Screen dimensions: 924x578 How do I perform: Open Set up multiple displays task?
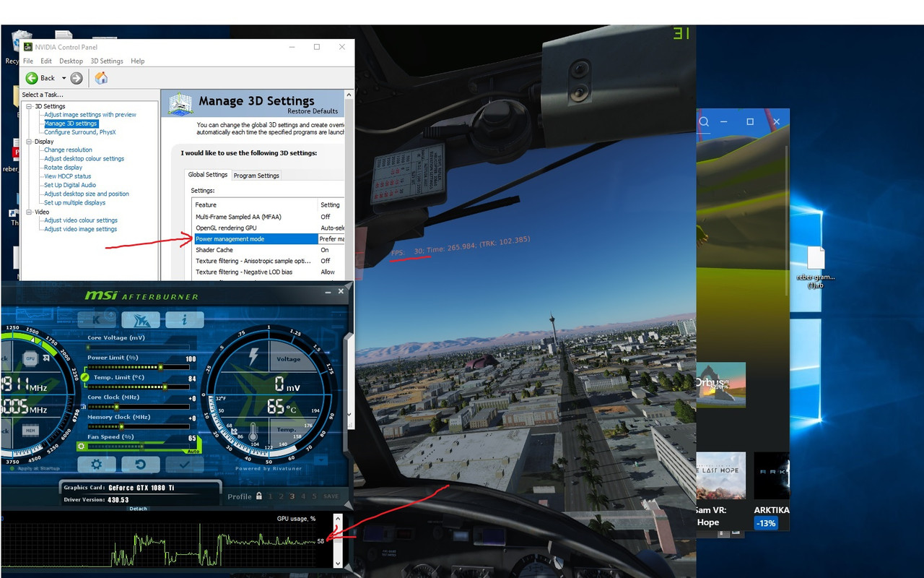click(74, 202)
